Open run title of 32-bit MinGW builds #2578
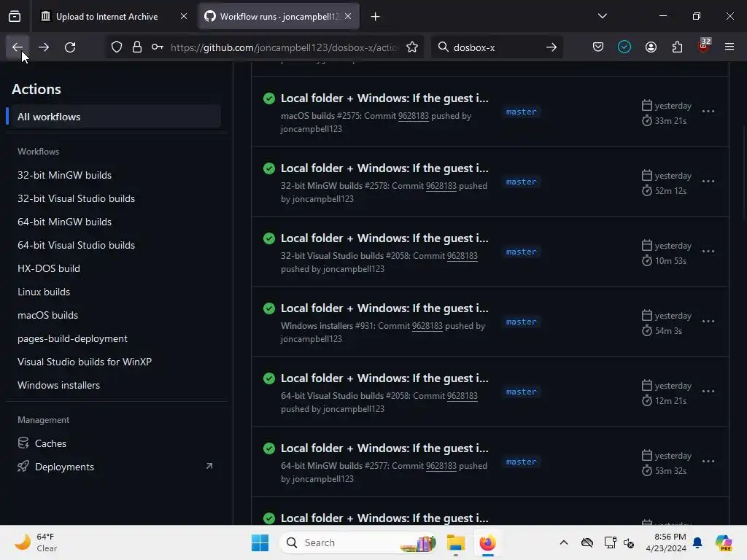This screenshot has height=560, width=747. [x=384, y=168]
